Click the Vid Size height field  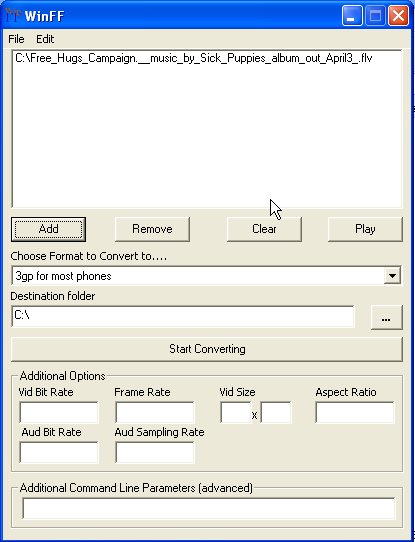[276, 412]
